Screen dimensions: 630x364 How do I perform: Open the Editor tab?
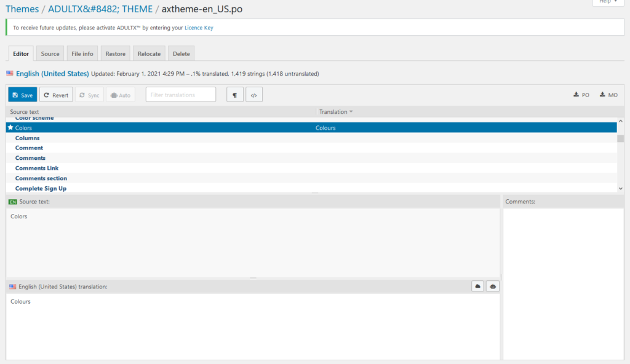21,53
